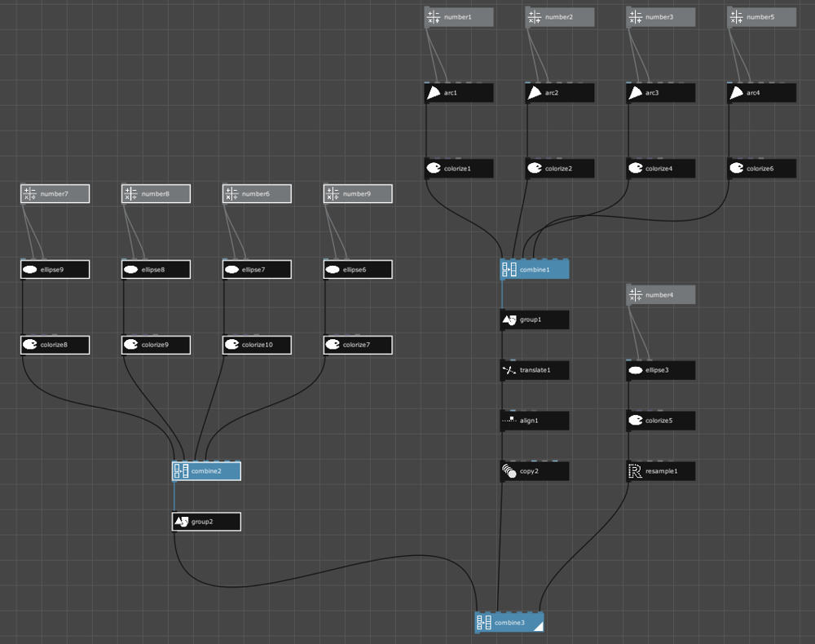Click the number8 math icon

(130, 194)
